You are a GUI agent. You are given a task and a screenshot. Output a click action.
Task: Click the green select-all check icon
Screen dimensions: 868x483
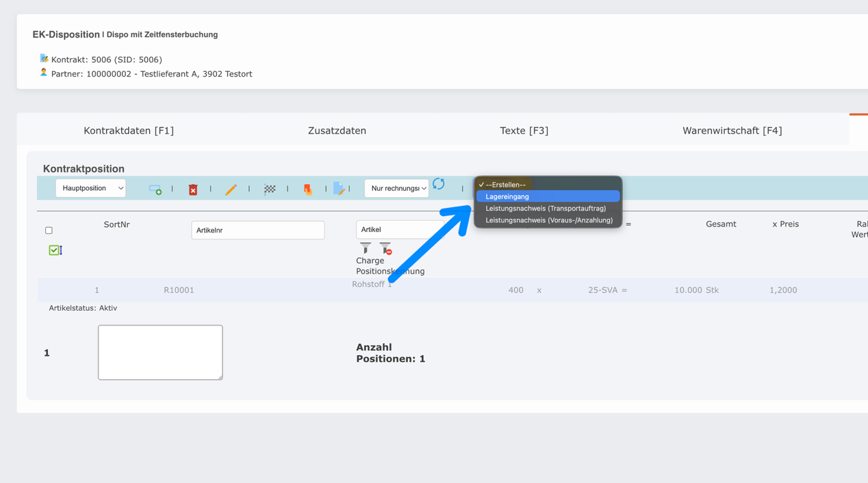[53, 250]
